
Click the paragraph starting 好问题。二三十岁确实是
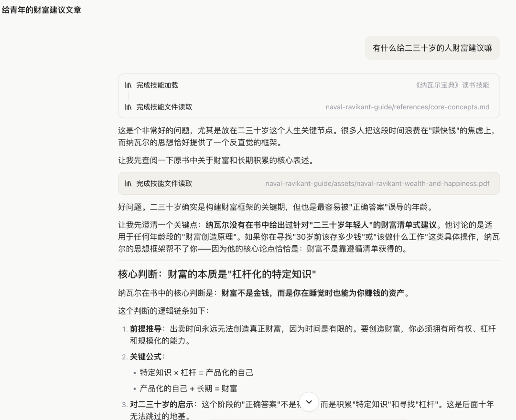(x=276, y=207)
